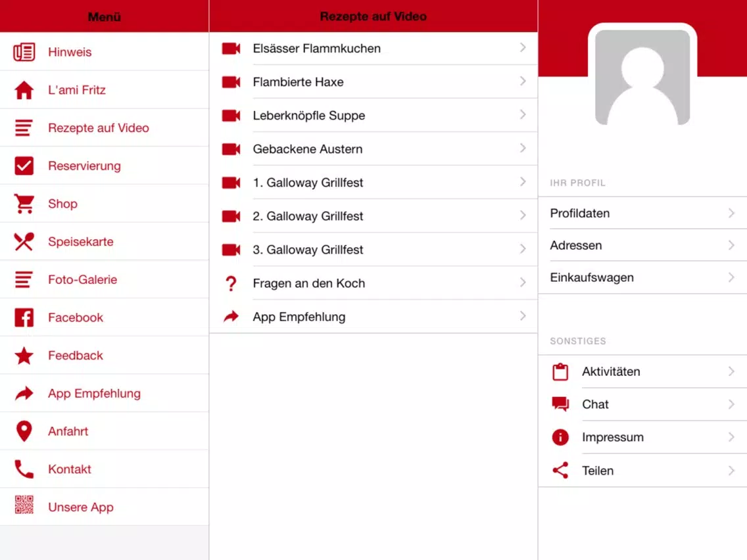Click chevron on Fragen an den Koch row
This screenshot has height=560, width=747.
coord(523,283)
